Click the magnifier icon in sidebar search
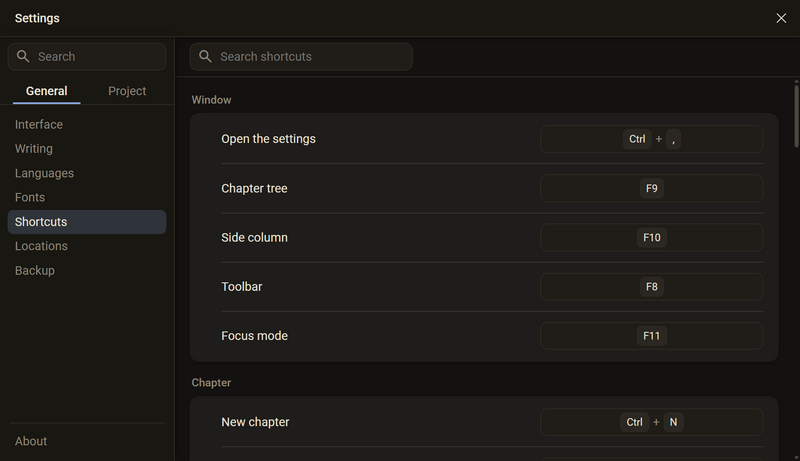The width and height of the screenshot is (800, 461). coord(23,56)
